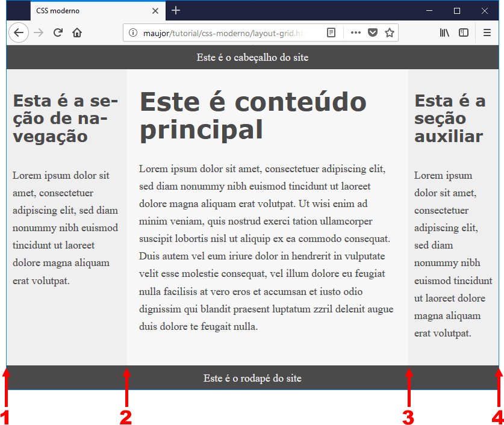Close the CSS moderno tab
Image resolution: width=504 pixels, height=425 pixels.
pyautogui.click(x=155, y=11)
